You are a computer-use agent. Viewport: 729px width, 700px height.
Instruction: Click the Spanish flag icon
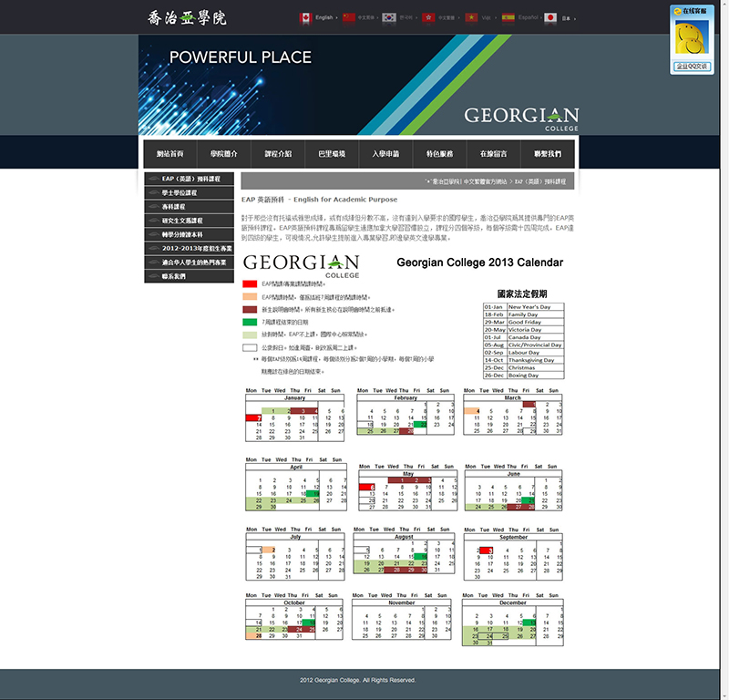coord(508,17)
